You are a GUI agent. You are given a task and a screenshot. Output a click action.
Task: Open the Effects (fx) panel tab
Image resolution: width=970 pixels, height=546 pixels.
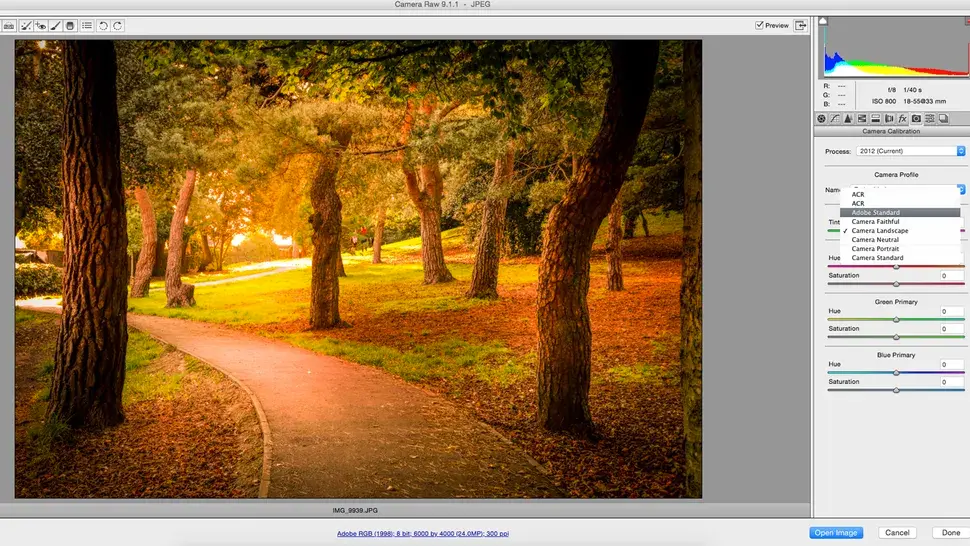tap(903, 118)
